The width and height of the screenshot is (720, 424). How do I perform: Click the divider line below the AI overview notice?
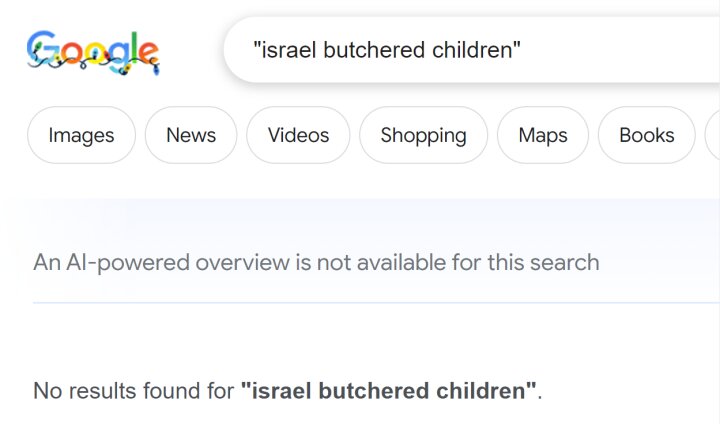[377, 303]
